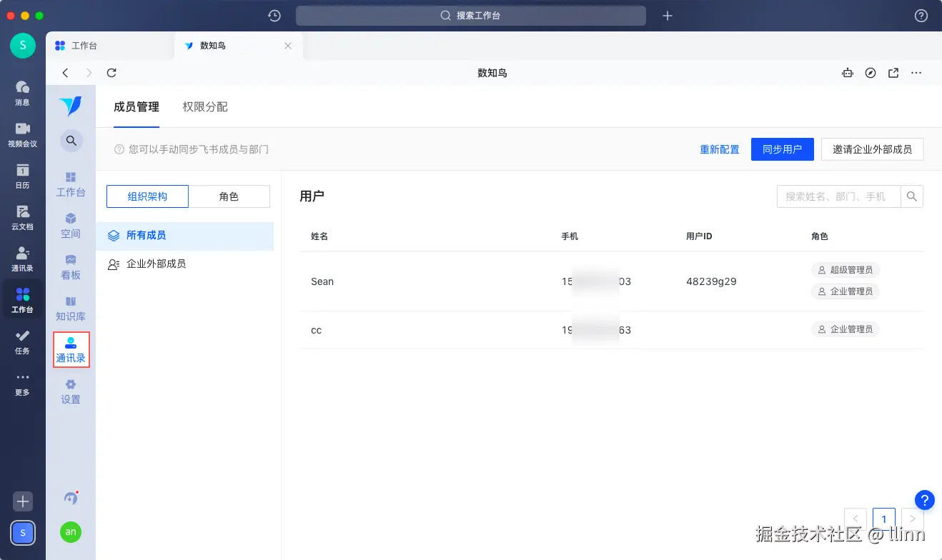This screenshot has width=942, height=560.
Task: Click the 重新配置 link
Action: 720,149
